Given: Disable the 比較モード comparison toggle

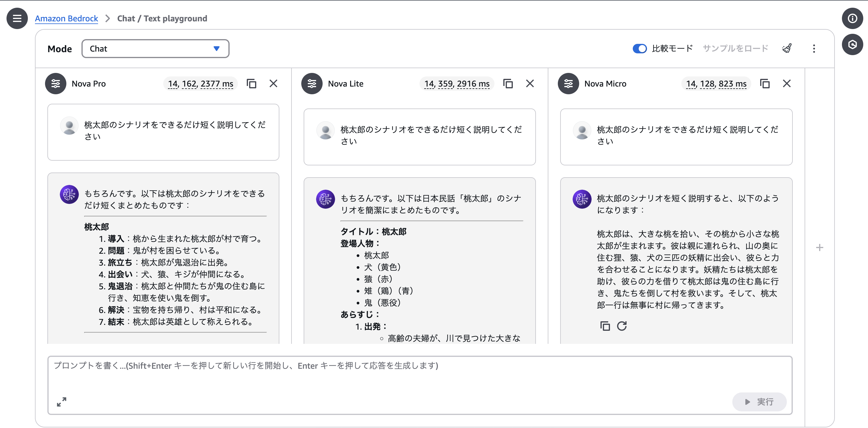Looking at the screenshot, I should tap(640, 48).
